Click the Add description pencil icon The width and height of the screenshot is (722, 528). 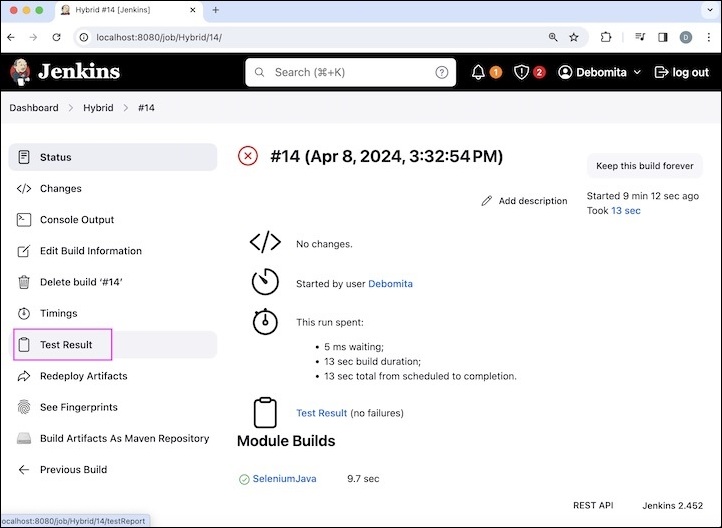487,201
